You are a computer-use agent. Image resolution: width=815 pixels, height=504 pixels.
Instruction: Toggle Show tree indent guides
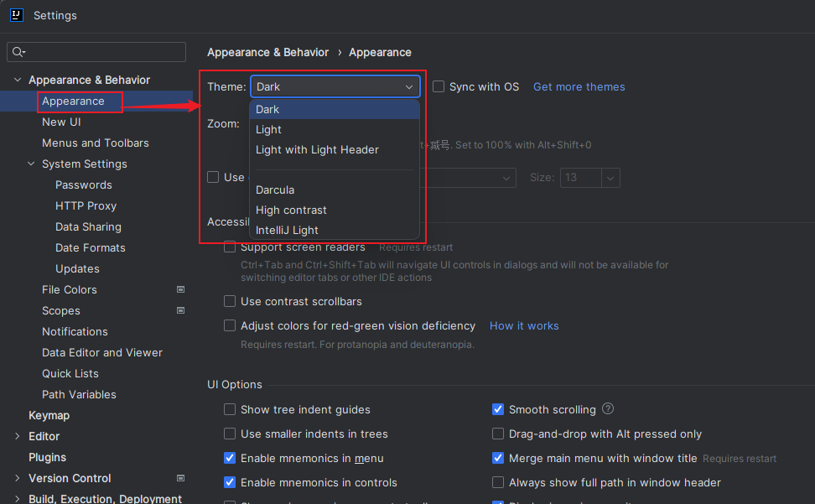[x=230, y=409]
